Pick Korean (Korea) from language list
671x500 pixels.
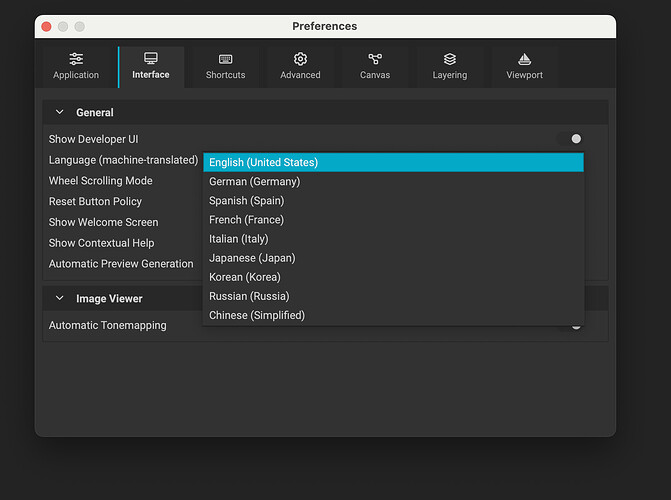(x=245, y=277)
